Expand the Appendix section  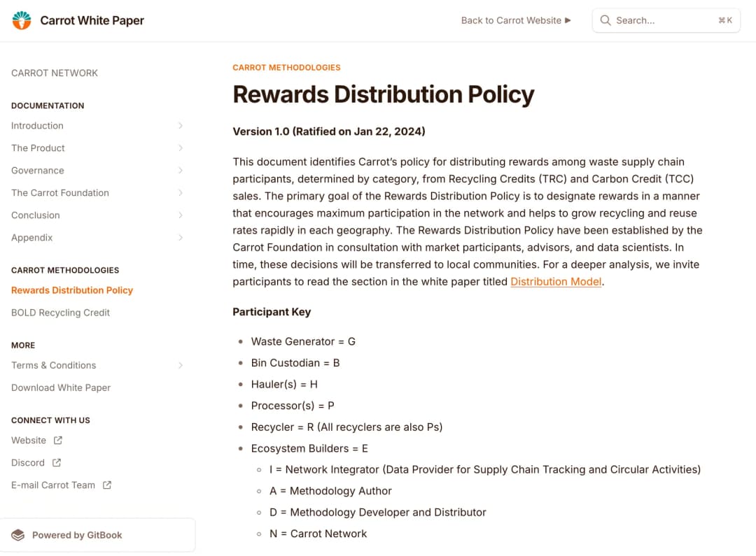181,237
